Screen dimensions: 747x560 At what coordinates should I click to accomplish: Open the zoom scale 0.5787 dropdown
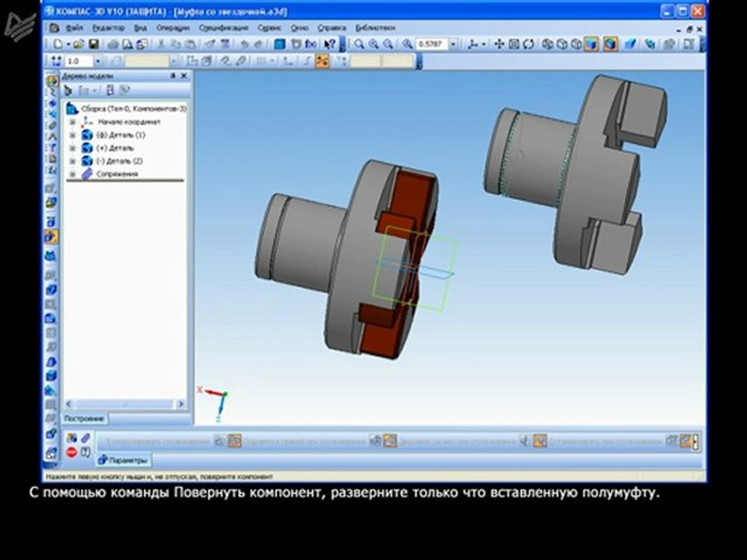pos(454,44)
